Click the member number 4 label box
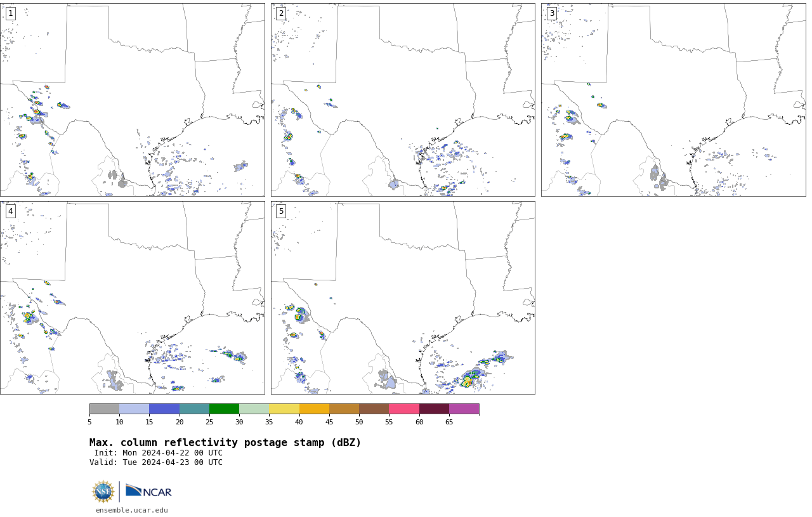 10,211
